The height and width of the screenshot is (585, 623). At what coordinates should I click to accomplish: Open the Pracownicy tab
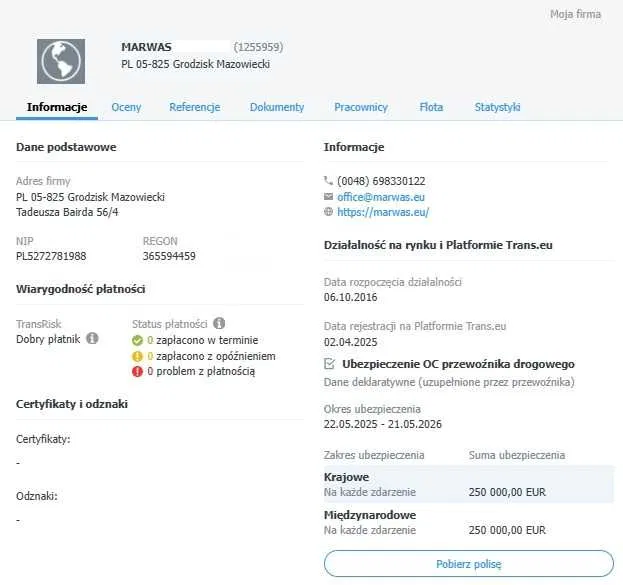point(361,107)
